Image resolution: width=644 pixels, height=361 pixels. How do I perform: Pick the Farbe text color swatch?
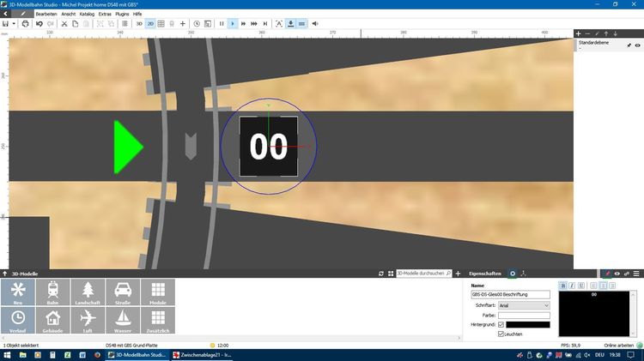click(524, 316)
